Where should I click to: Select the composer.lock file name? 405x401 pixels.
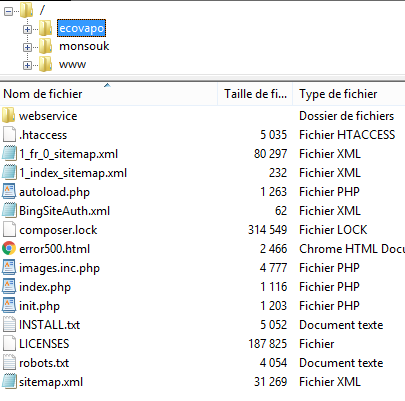pyautogui.click(x=58, y=230)
